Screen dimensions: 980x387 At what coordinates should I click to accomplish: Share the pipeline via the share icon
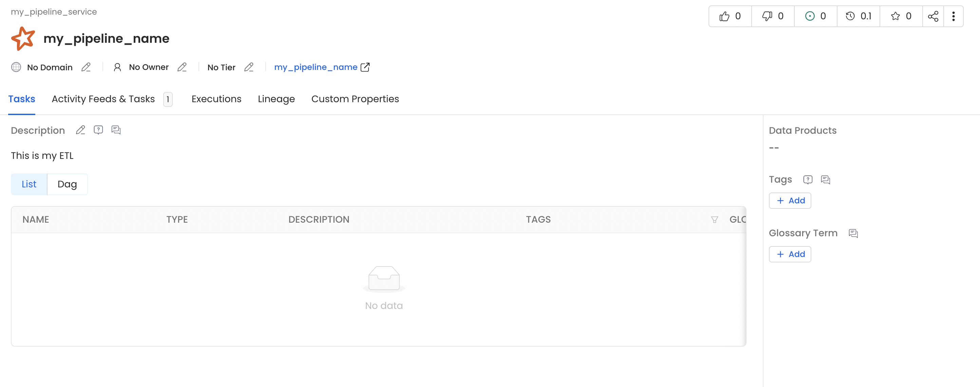click(933, 16)
